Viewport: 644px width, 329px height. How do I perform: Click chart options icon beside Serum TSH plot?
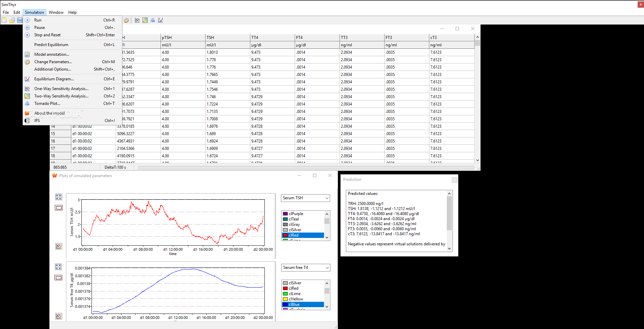pos(59,246)
